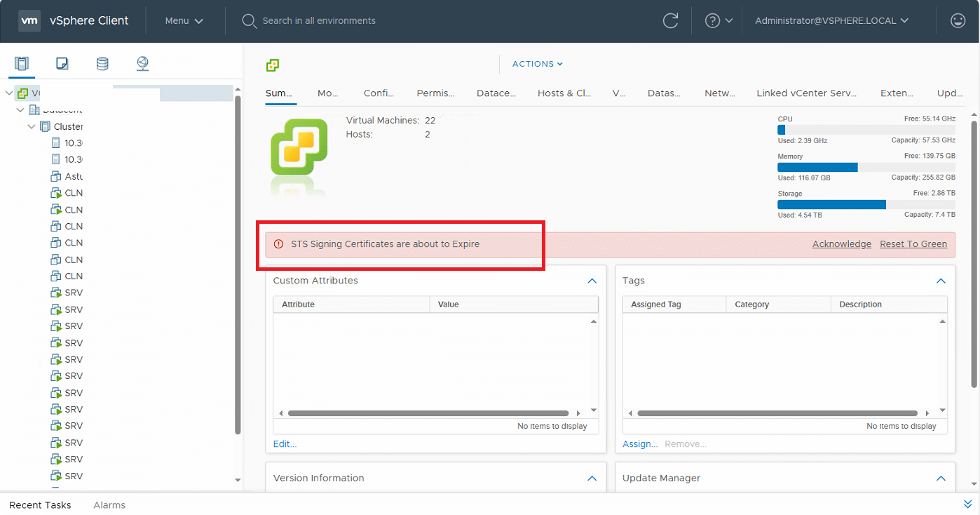The width and height of the screenshot is (980, 515).
Task: Click the red alert icon on STS warning
Action: tap(278, 244)
